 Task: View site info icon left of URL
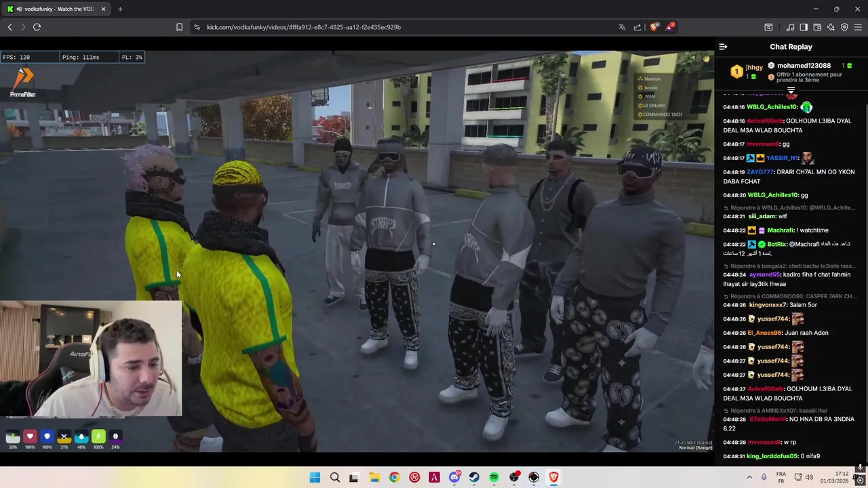point(197,27)
